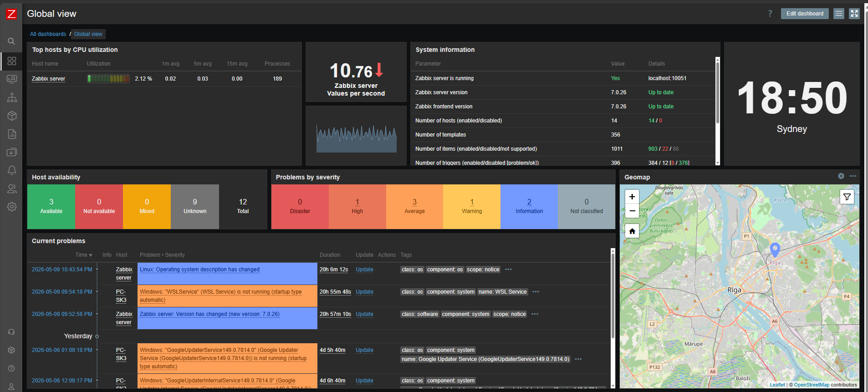This screenshot has width=868, height=392.
Task: Open the WSLService not running problem
Action: pos(221,296)
